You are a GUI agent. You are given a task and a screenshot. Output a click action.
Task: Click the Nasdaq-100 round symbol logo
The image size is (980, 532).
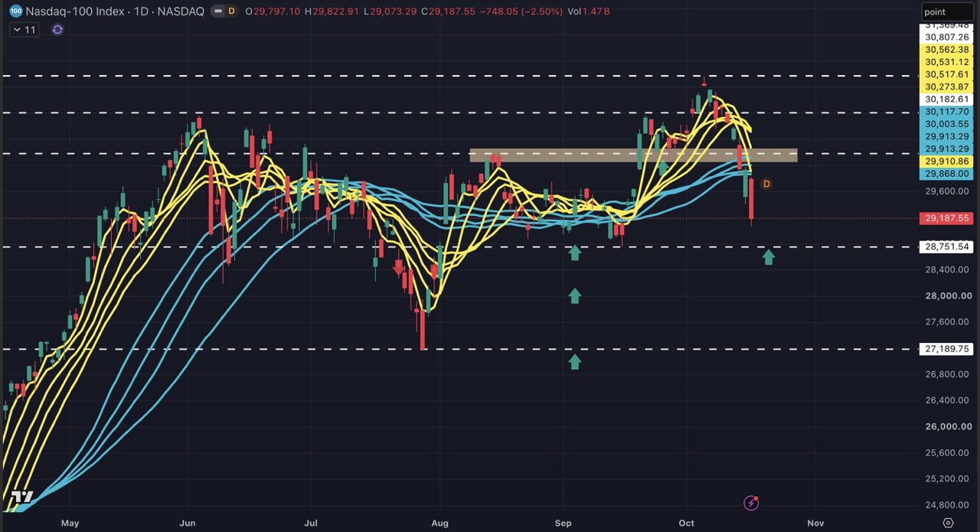15,11
